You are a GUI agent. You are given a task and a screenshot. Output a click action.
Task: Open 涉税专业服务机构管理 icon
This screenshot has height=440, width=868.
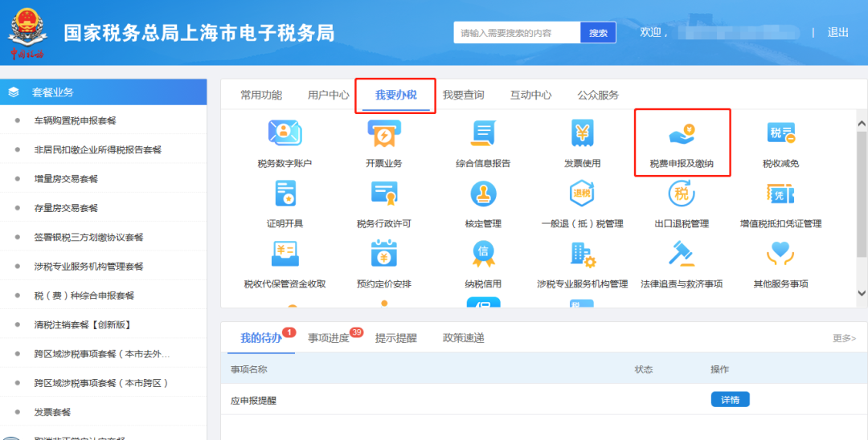click(x=582, y=255)
